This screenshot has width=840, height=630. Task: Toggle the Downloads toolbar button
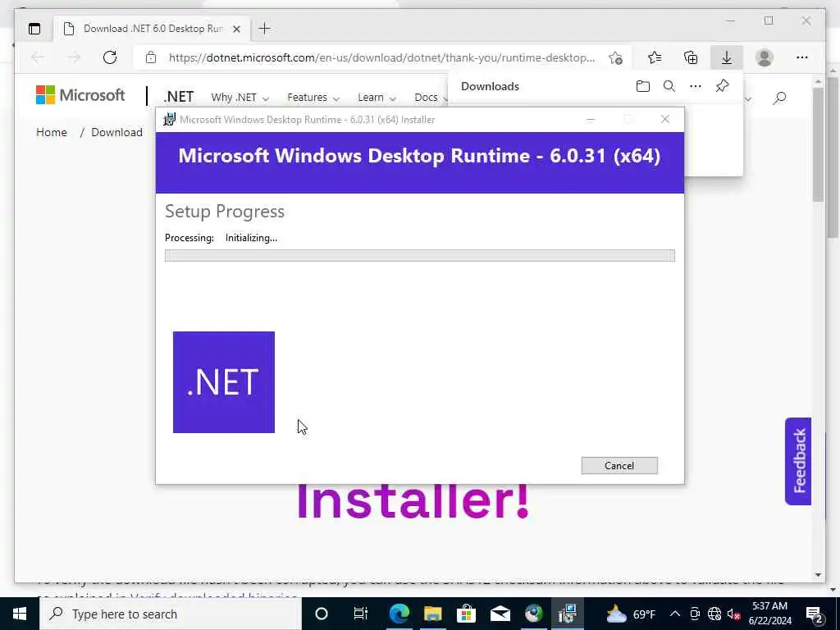tap(727, 57)
